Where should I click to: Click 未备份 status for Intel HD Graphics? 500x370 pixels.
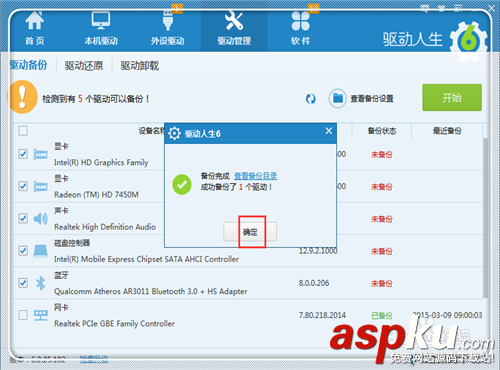[x=382, y=154]
